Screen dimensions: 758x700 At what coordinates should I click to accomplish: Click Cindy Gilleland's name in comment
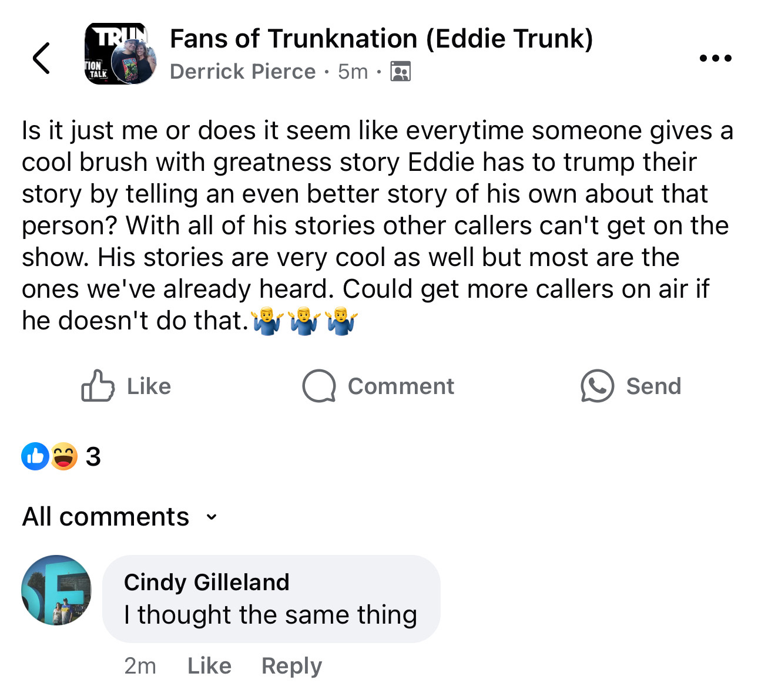click(x=207, y=582)
